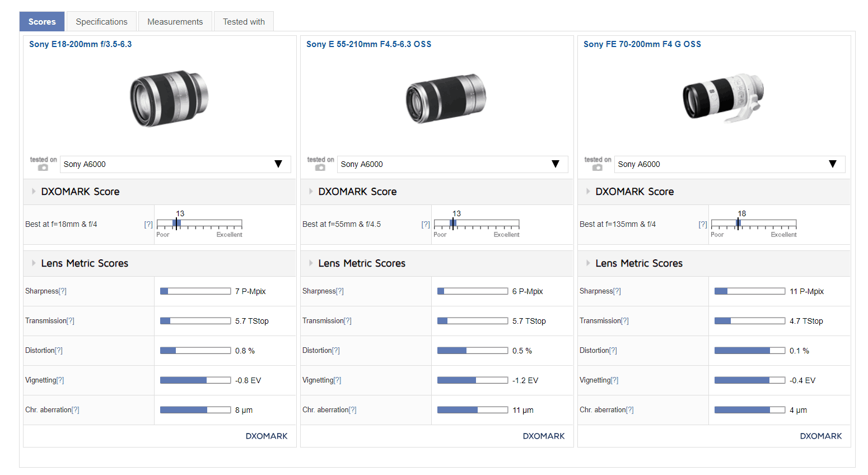Click Distortion help [?] in FE 70-200mm column
The width and height of the screenshot is (868, 475).
point(613,351)
